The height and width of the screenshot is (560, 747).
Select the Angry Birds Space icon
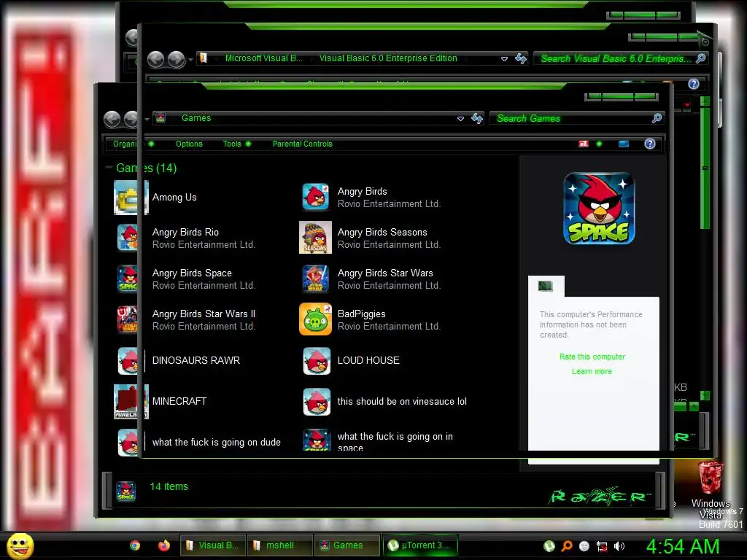128,279
